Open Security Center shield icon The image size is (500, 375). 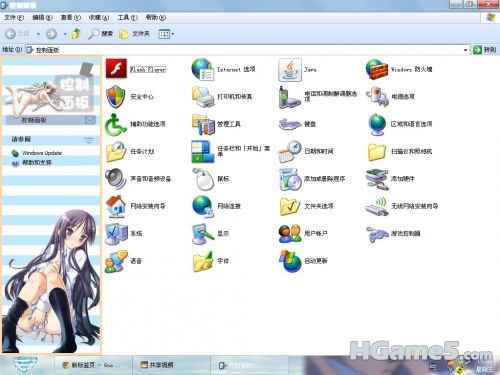[x=115, y=97]
